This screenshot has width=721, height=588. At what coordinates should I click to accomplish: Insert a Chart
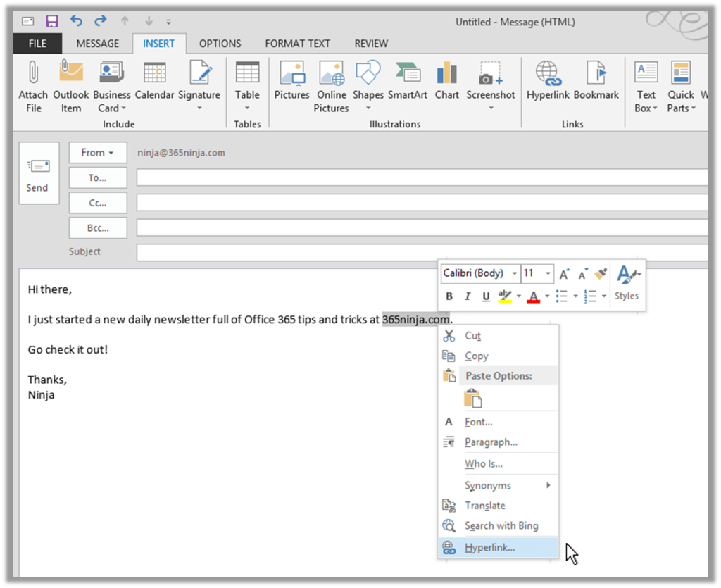pos(447,80)
